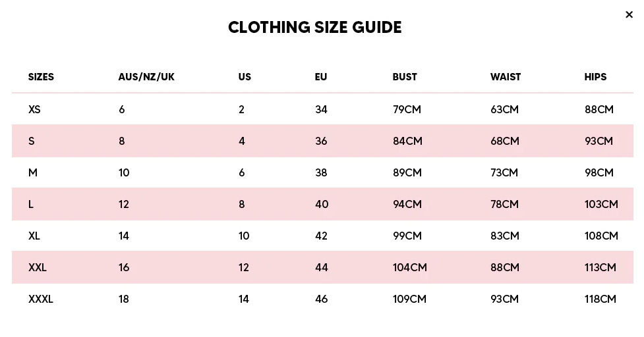Close the clothing size guide popup
Screen dimensions: 644x337
629,15
